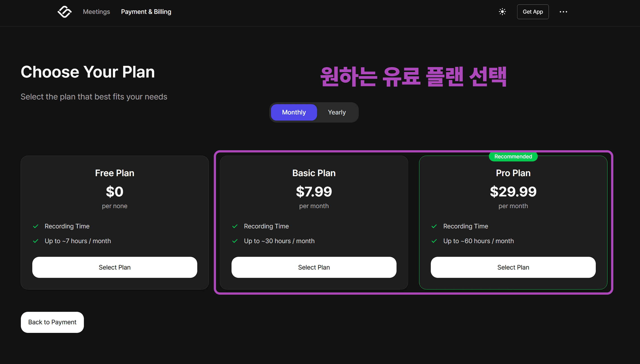Select the Free Plan
Image resolution: width=640 pixels, height=364 pixels.
pyautogui.click(x=115, y=267)
